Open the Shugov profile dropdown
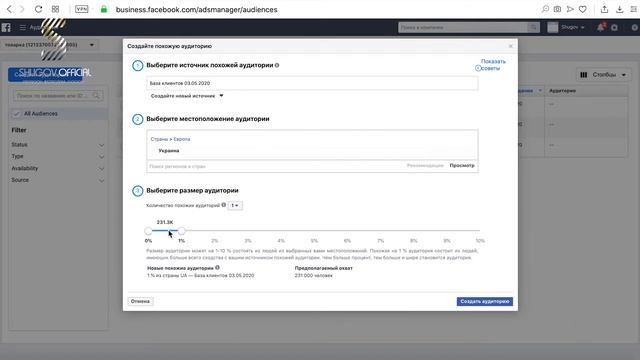 click(x=566, y=27)
